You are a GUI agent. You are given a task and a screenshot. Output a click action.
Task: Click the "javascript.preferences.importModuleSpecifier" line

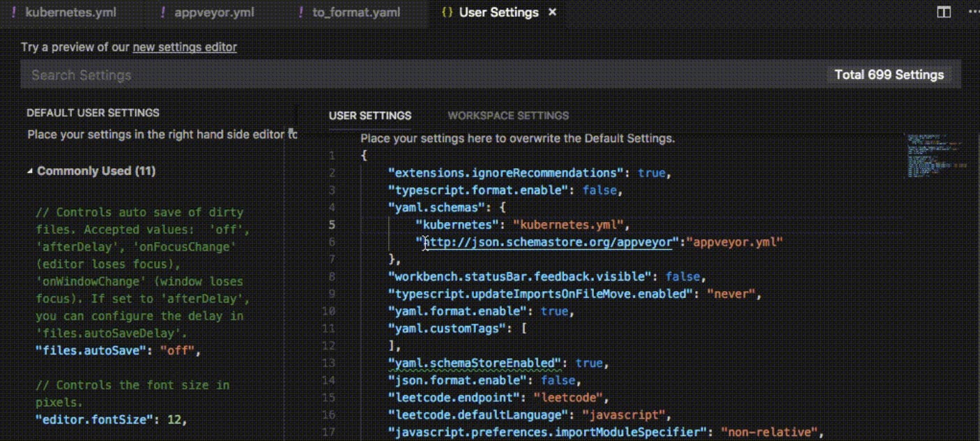pos(606,433)
